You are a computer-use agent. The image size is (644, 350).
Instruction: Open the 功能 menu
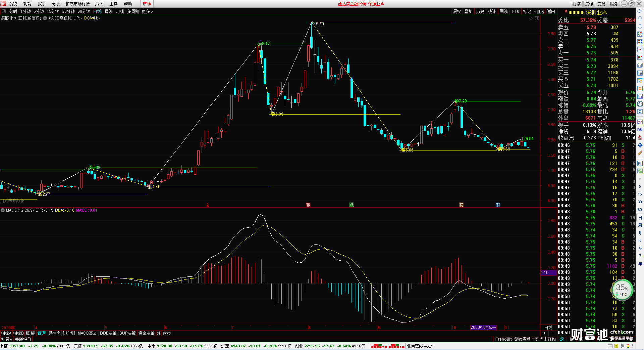[28, 4]
